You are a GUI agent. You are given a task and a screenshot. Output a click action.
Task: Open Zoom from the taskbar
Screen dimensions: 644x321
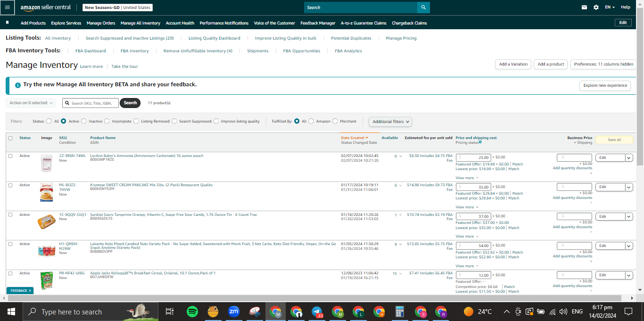pos(233,312)
